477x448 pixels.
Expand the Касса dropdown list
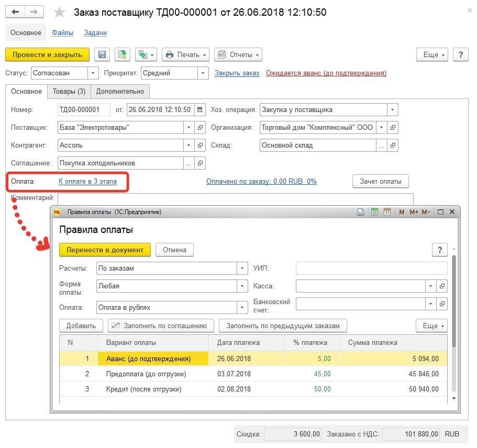click(x=431, y=286)
